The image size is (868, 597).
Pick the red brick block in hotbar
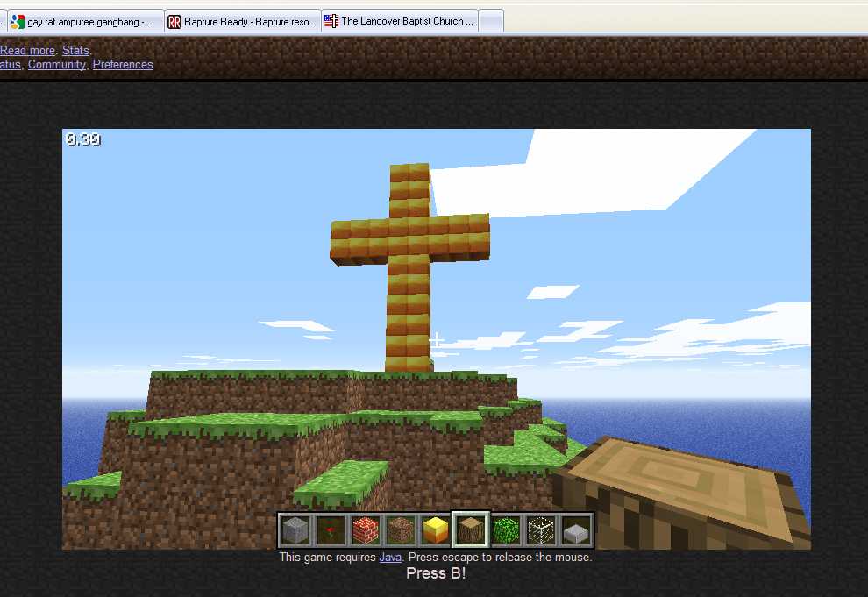click(x=366, y=530)
